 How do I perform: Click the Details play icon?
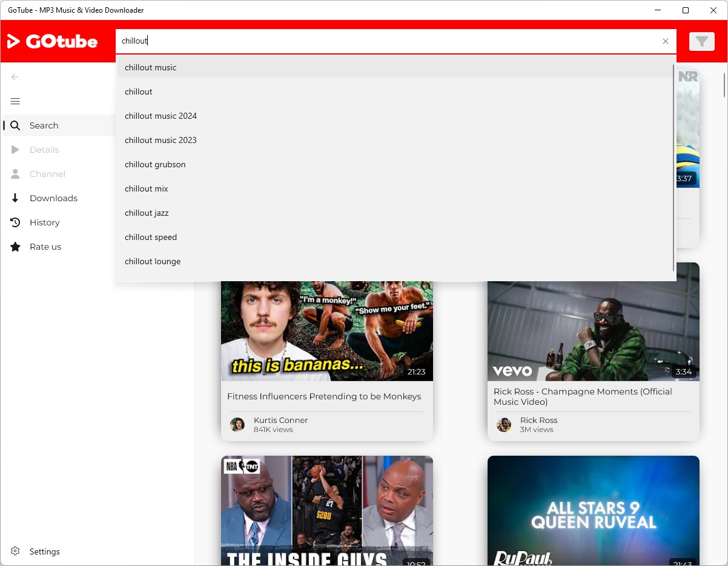(15, 150)
